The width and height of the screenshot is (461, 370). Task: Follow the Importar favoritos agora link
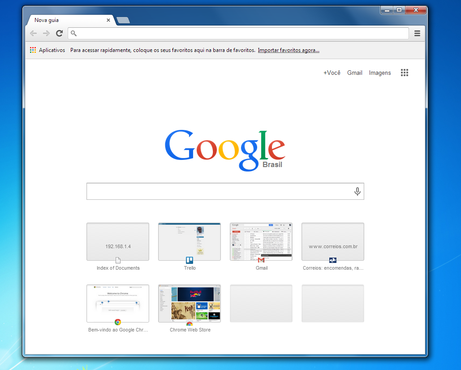(288, 50)
